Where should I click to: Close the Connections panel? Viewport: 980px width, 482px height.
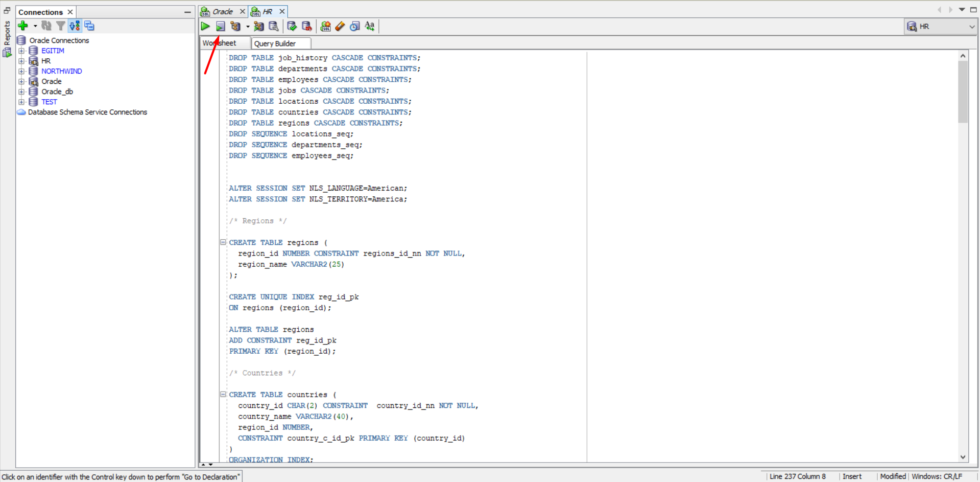pyautogui.click(x=70, y=12)
